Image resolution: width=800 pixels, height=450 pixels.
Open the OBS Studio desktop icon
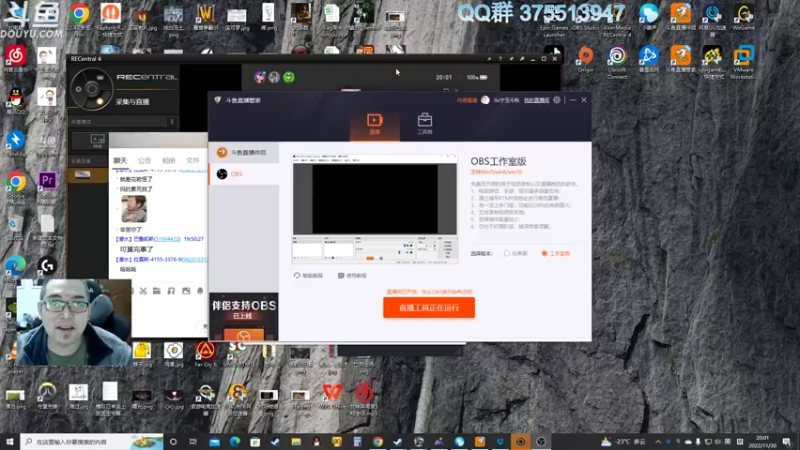point(585,17)
